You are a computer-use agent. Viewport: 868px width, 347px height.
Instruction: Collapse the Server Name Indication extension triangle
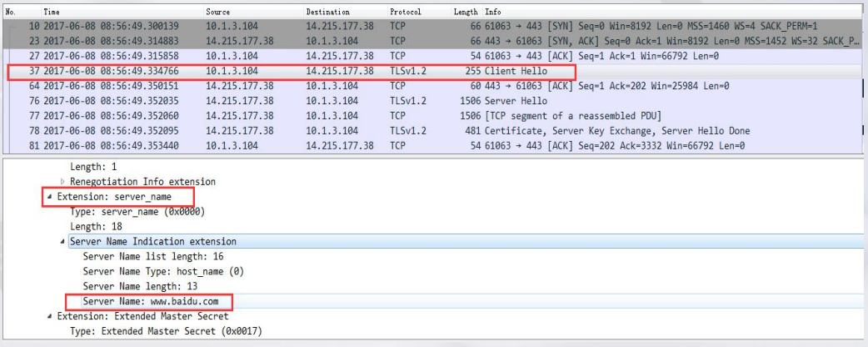coord(62,242)
